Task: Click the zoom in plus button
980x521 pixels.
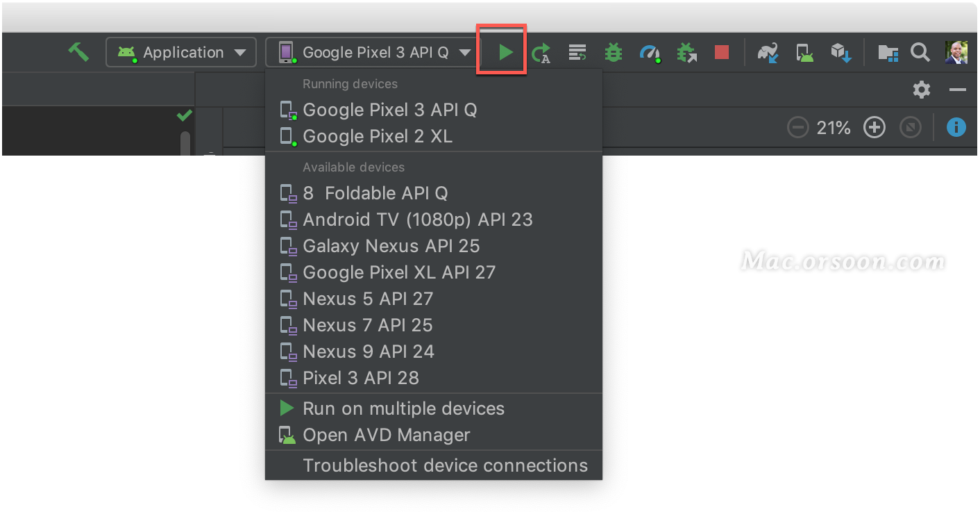Action: point(875,128)
